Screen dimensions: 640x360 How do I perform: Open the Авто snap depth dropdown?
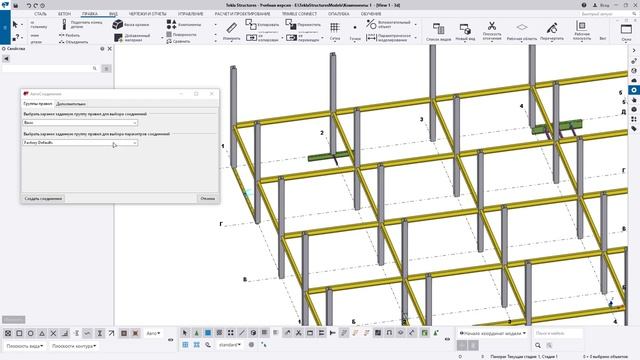pyautogui.click(x=153, y=333)
